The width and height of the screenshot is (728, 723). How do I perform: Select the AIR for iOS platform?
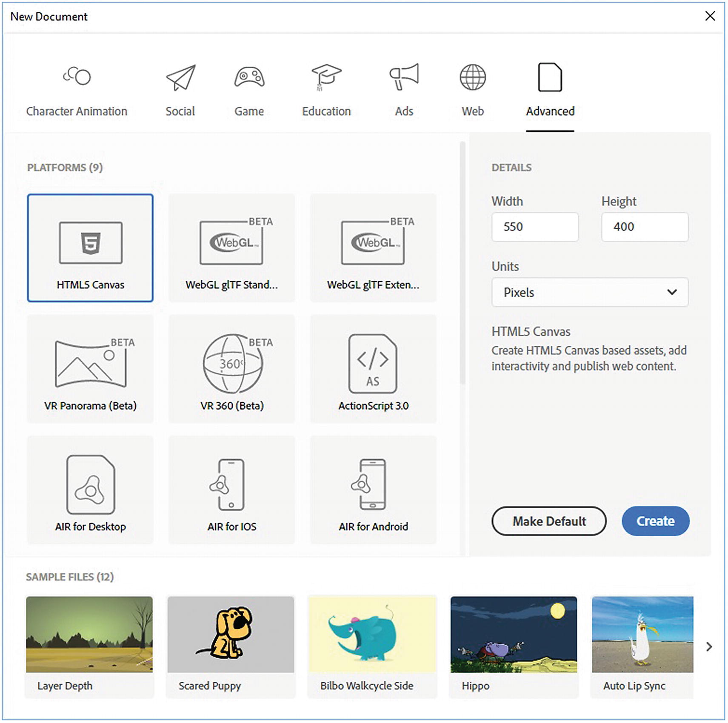click(x=231, y=490)
